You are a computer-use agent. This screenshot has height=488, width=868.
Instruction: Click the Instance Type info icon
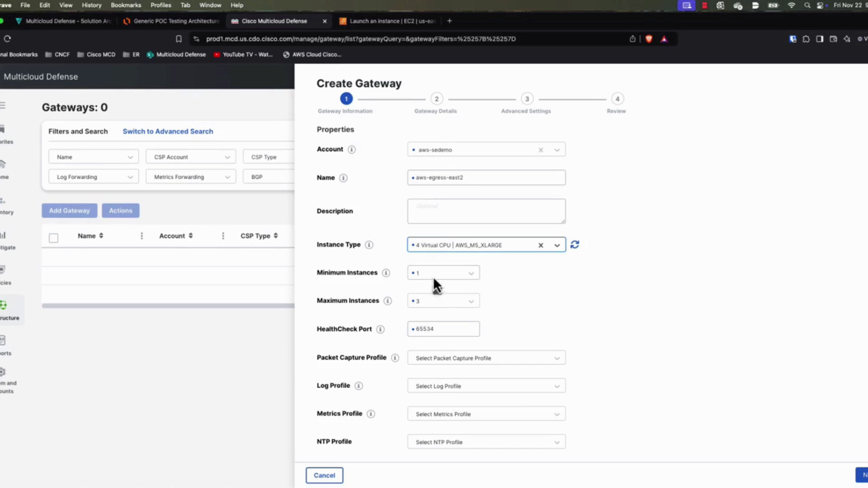tap(369, 245)
